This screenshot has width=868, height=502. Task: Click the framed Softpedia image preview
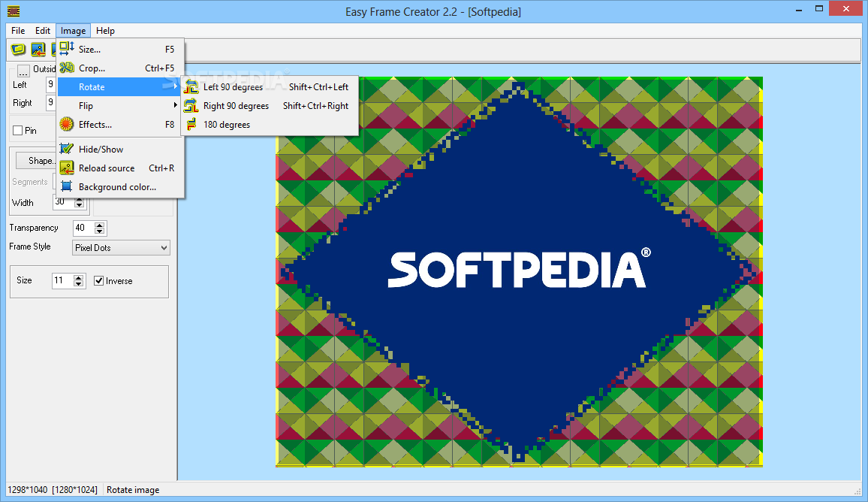(x=520, y=271)
